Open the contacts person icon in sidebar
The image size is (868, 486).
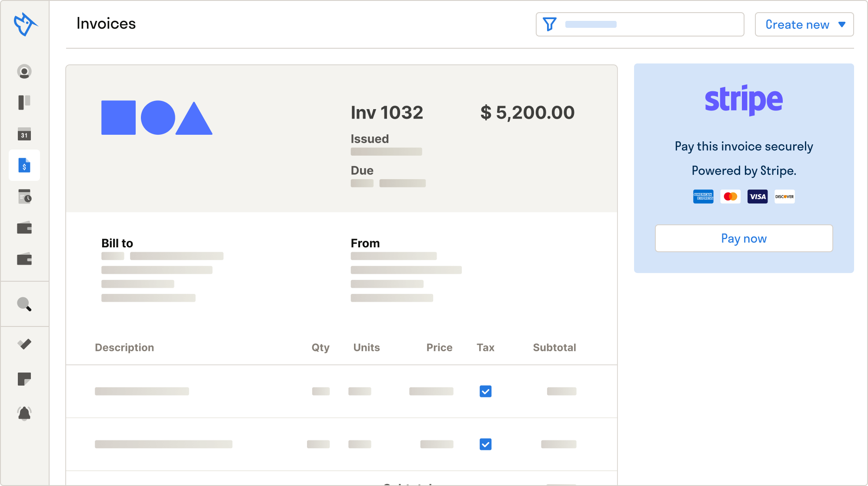coord(24,71)
